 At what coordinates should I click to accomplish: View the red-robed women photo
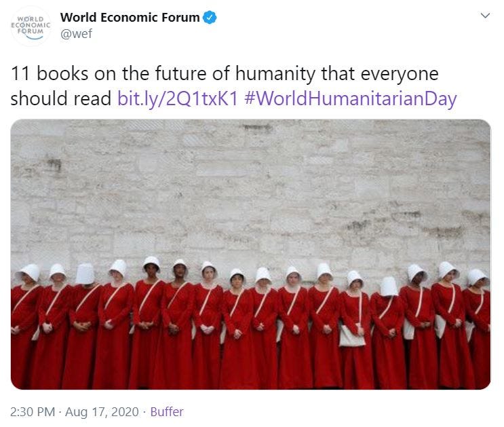(x=251, y=254)
